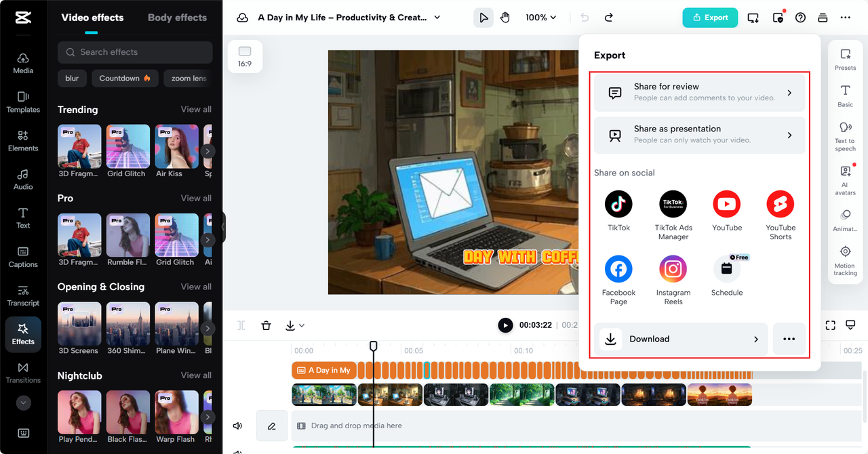Click the Search effects field

click(x=135, y=52)
